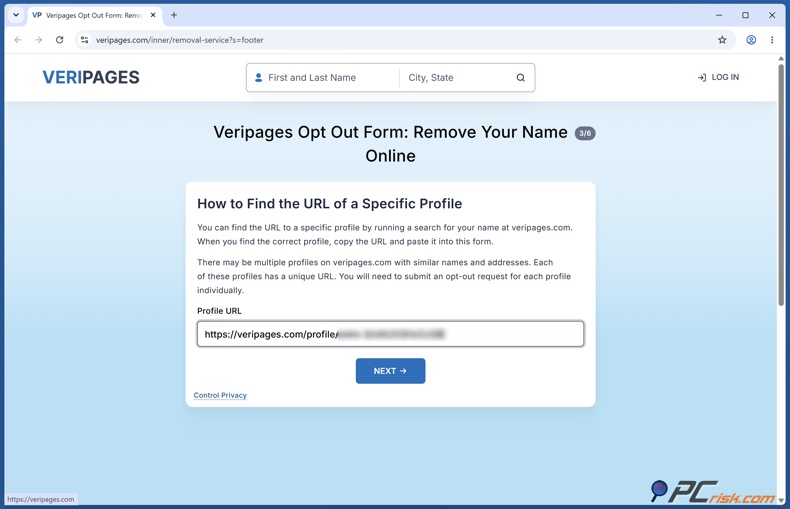
Task: Click the City, State search field
Action: pos(453,78)
